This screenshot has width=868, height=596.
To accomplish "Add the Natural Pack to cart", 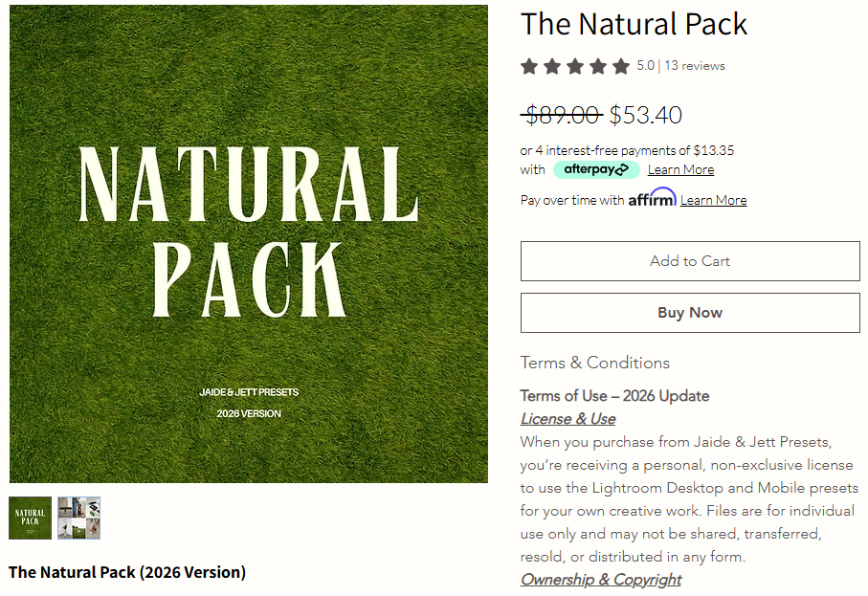I will (x=690, y=261).
